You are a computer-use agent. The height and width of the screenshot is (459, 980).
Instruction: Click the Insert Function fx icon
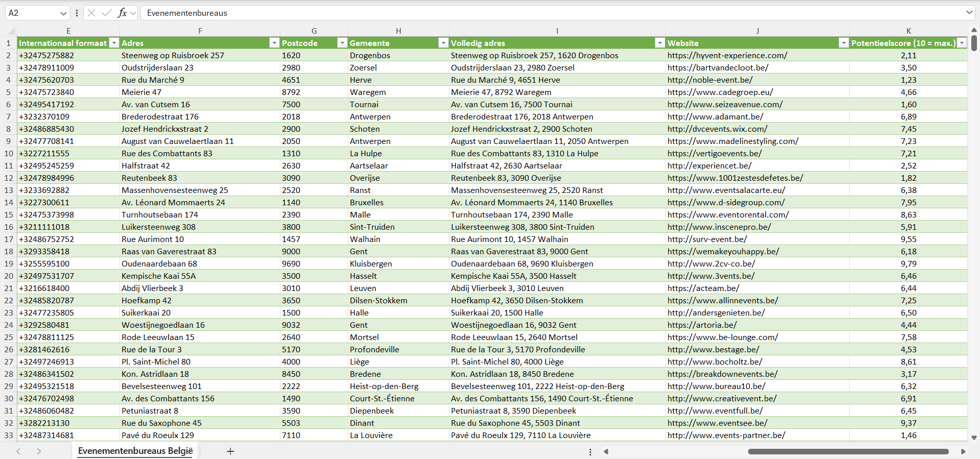122,13
